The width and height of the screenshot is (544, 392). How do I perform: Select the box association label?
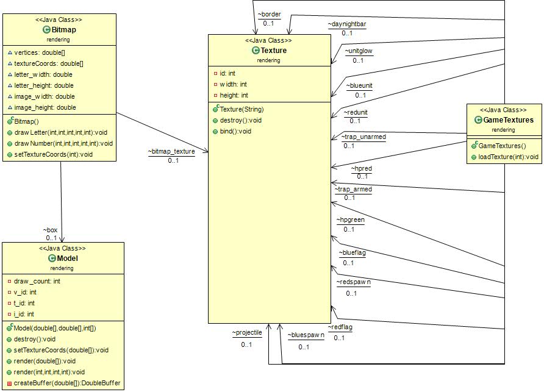click(x=50, y=229)
